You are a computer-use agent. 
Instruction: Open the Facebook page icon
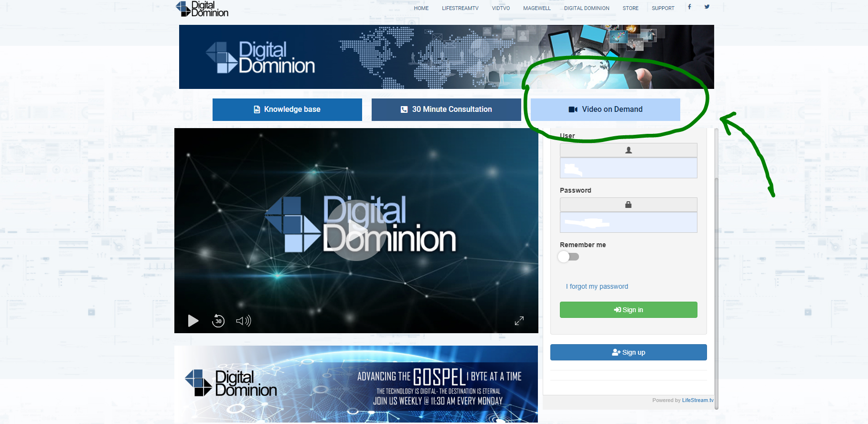tap(689, 7)
